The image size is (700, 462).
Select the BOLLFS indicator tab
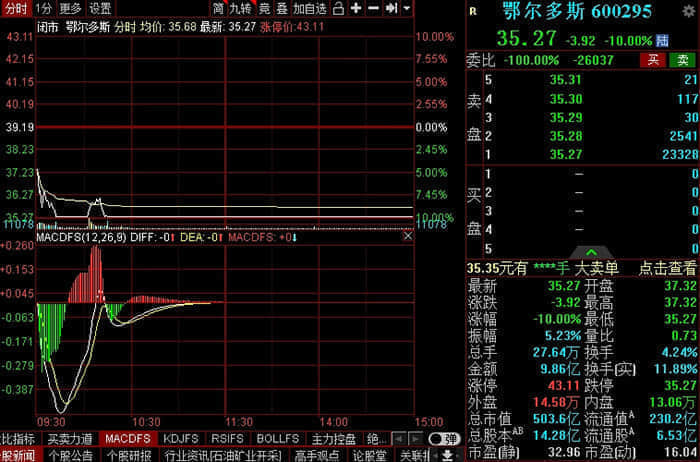(278, 439)
